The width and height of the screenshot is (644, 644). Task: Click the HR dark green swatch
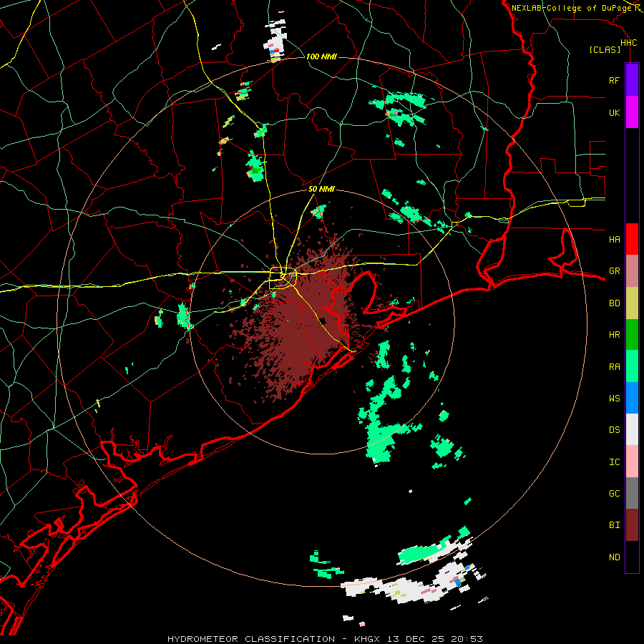pos(632,334)
